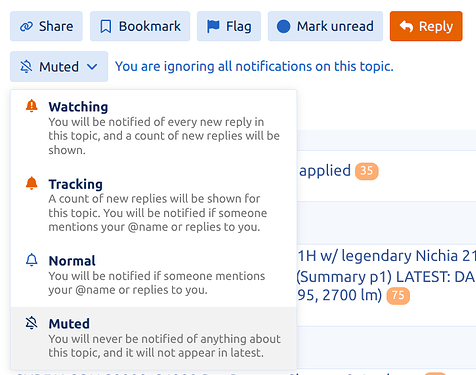Click the reply arrow icon
The width and height of the screenshot is (476, 375).
406,26
